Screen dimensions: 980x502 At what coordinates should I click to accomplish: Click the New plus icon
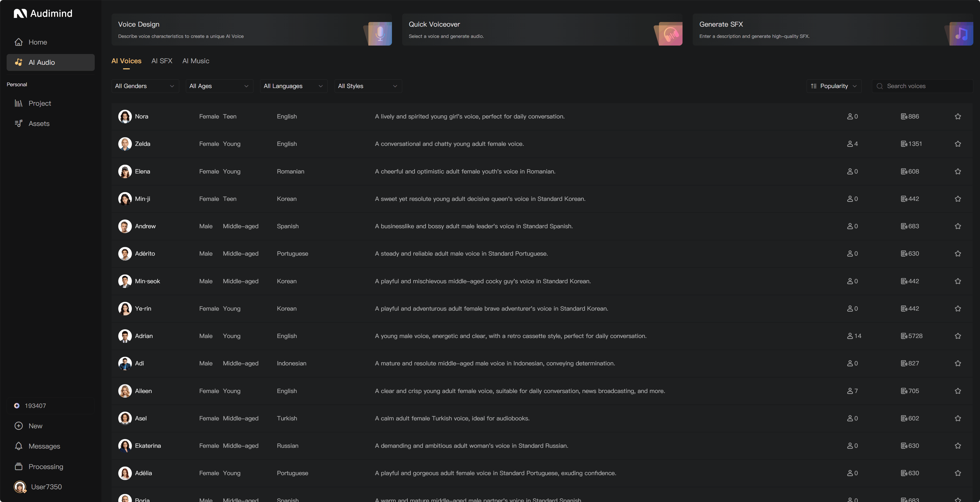tap(19, 426)
